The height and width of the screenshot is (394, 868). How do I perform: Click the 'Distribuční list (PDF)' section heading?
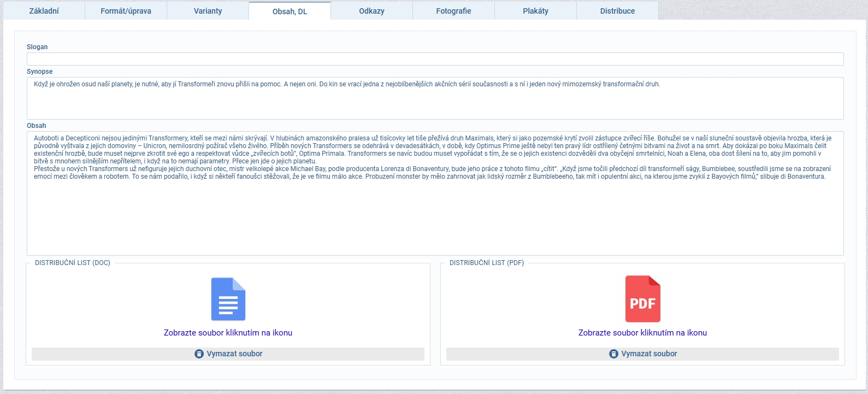pos(486,263)
